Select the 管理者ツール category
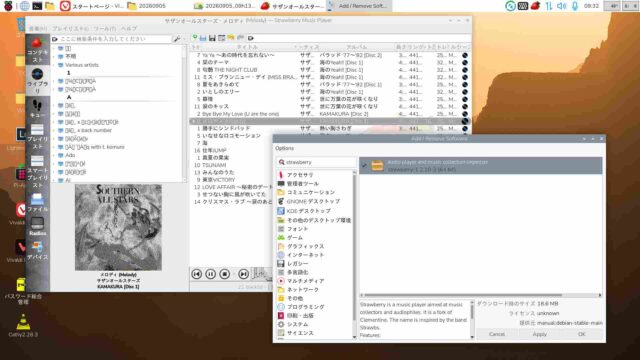The height and width of the screenshot is (360, 640). pyautogui.click(x=302, y=184)
